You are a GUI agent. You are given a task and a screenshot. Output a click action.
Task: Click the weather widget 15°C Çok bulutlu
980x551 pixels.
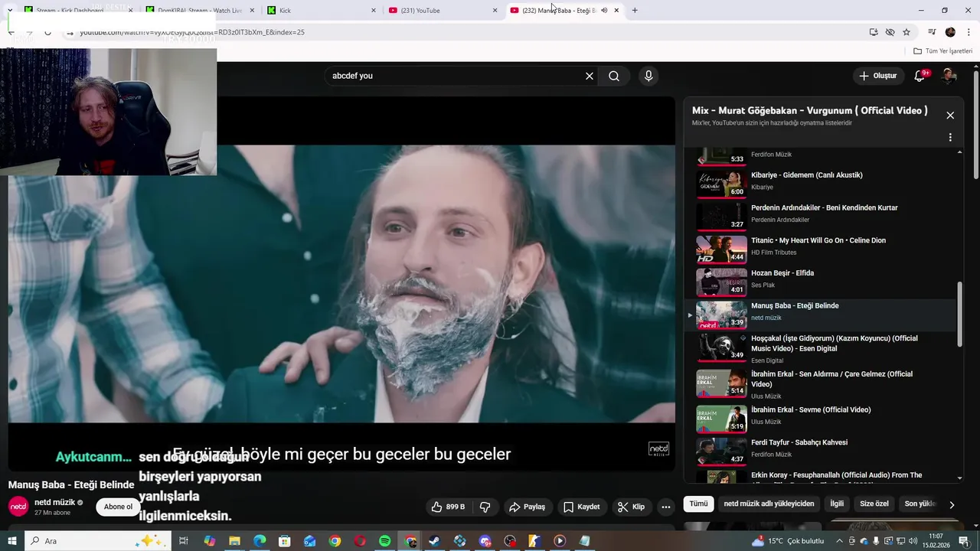pos(789,541)
